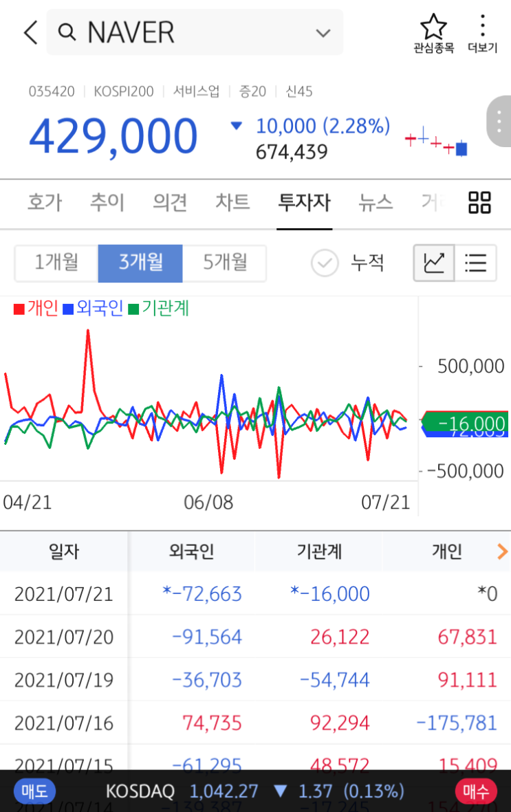Switch to the 호가 tab
Image resolution: width=511 pixels, height=812 pixels.
point(45,202)
